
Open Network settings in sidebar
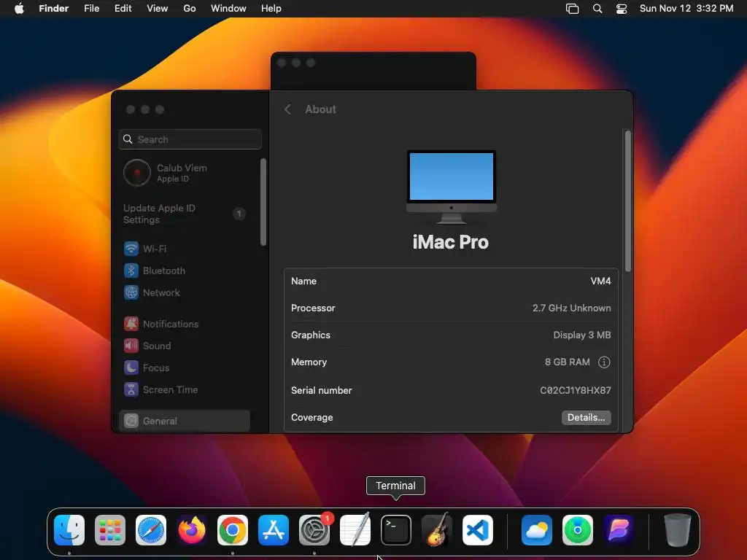pyautogui.click(x=185, y=292)
